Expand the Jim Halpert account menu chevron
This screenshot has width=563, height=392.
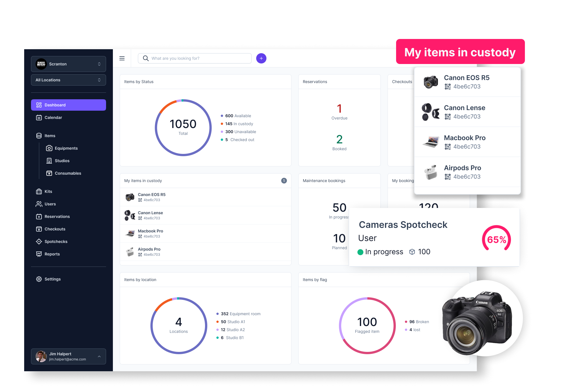point(99,356)
